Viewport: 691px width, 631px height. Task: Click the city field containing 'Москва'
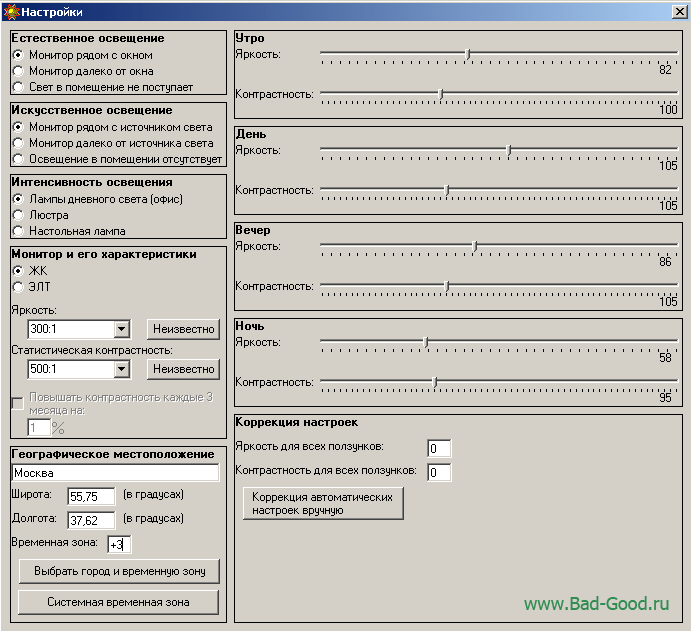point(115,473)
